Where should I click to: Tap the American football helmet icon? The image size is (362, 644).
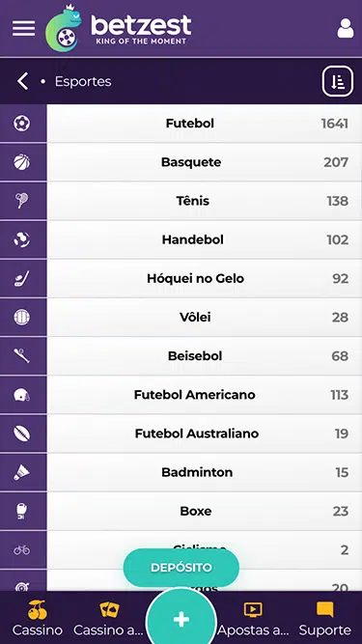[x=22, y=395]
